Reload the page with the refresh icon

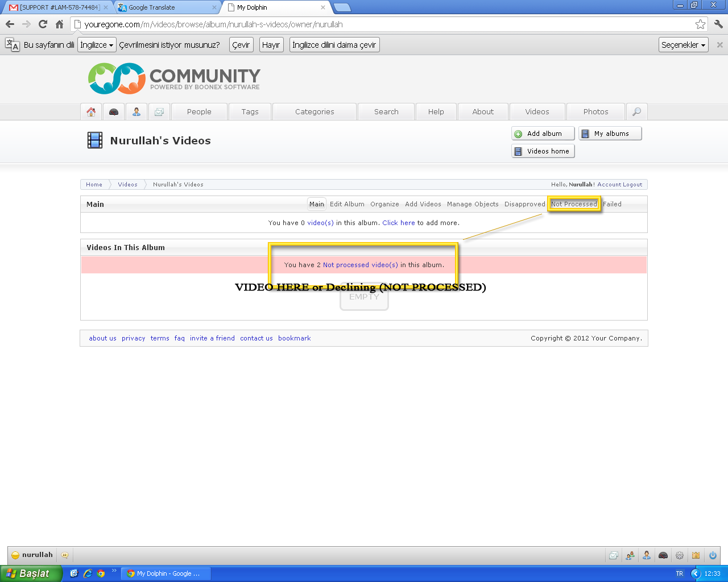43,24
